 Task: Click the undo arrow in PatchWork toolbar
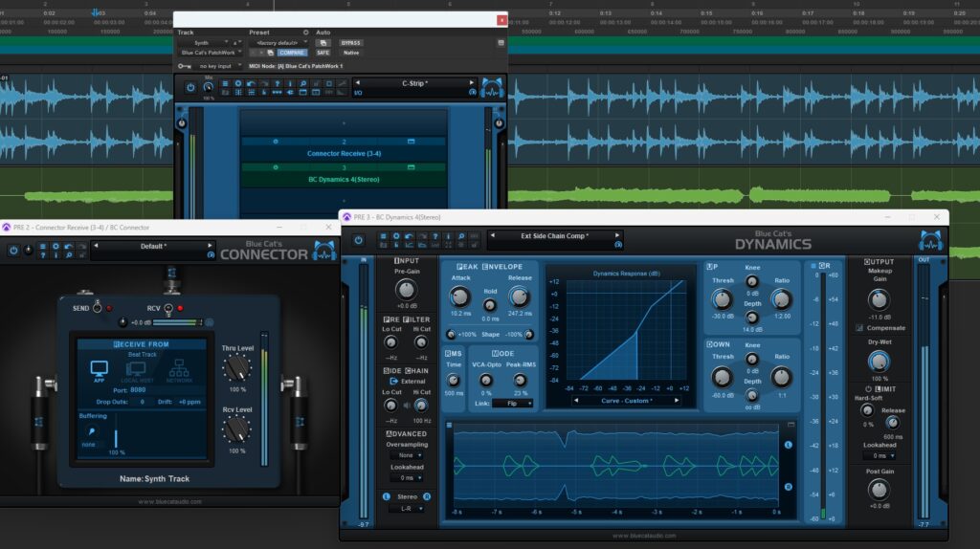(251, 83)
